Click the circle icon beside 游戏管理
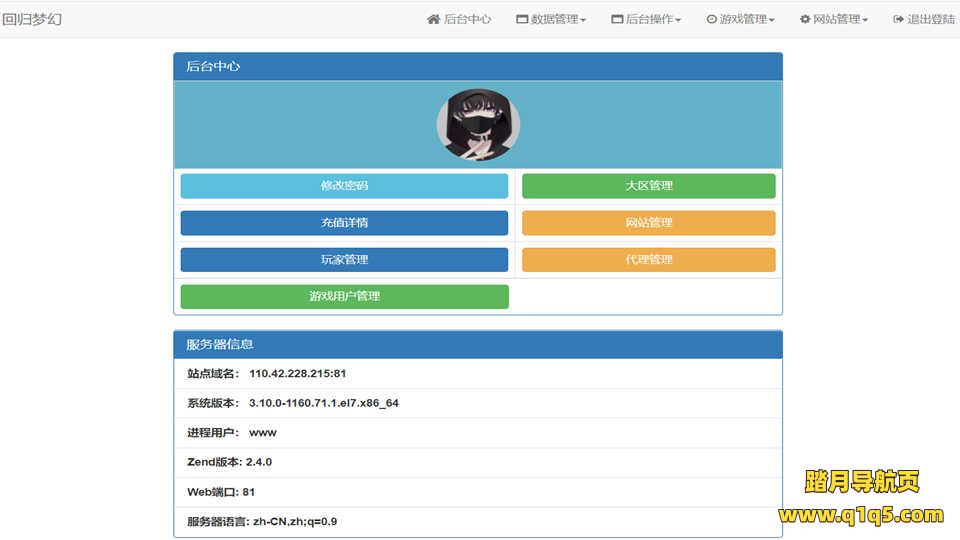Image resolution: width=960 pixels, height=540 pixels. pyautogui.click(x=711, y=19)
